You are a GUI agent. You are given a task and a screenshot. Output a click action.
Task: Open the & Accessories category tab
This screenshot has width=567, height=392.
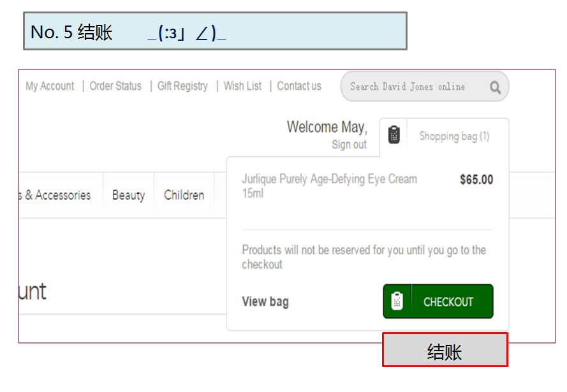[58, 195]
